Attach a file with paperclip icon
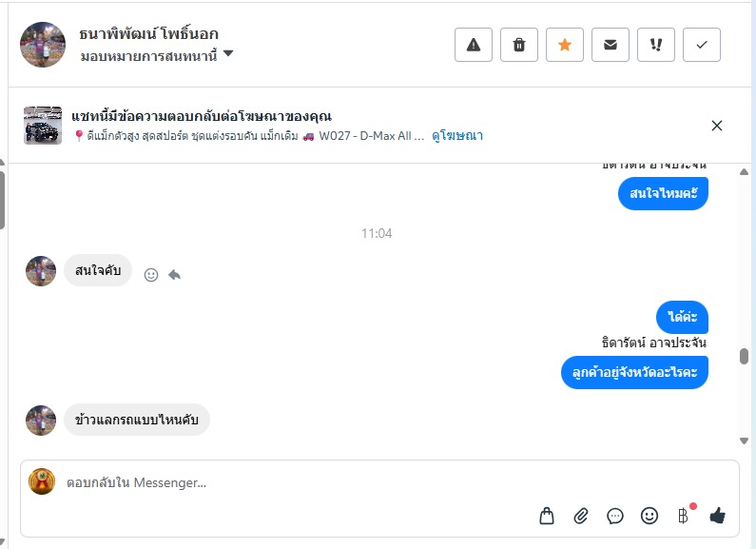This screenshot has height=549, width=756. pyautogui.click(x=581, y=516)
